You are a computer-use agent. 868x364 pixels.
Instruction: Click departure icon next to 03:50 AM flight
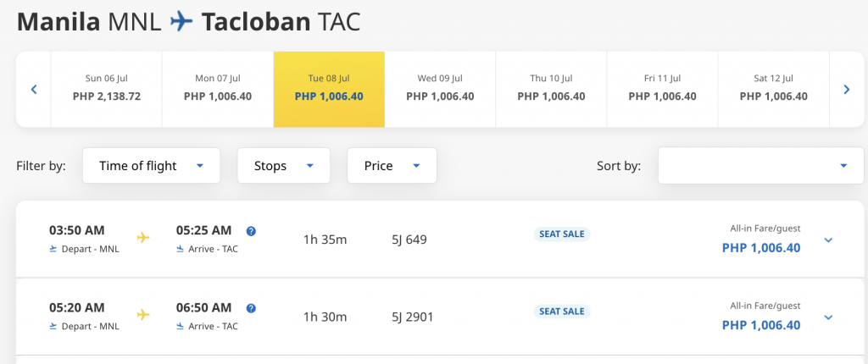tap(53, 249)
